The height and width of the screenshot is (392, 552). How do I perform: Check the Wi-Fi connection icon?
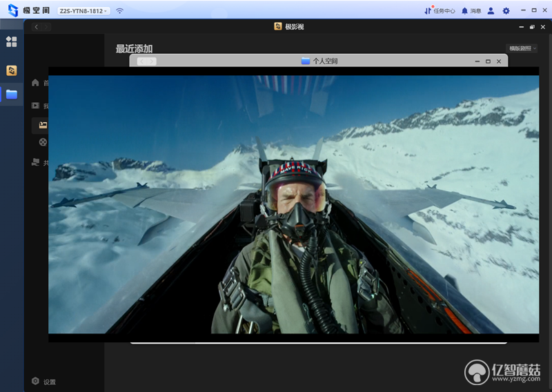coord(119,11)
